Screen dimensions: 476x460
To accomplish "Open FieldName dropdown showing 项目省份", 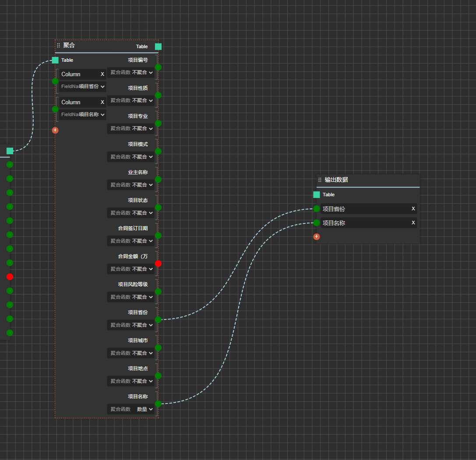I will click(x=83, y=87).
